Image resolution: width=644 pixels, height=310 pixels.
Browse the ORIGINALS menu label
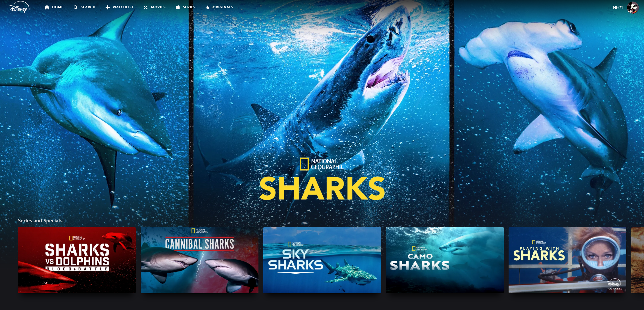click(223, 7)
